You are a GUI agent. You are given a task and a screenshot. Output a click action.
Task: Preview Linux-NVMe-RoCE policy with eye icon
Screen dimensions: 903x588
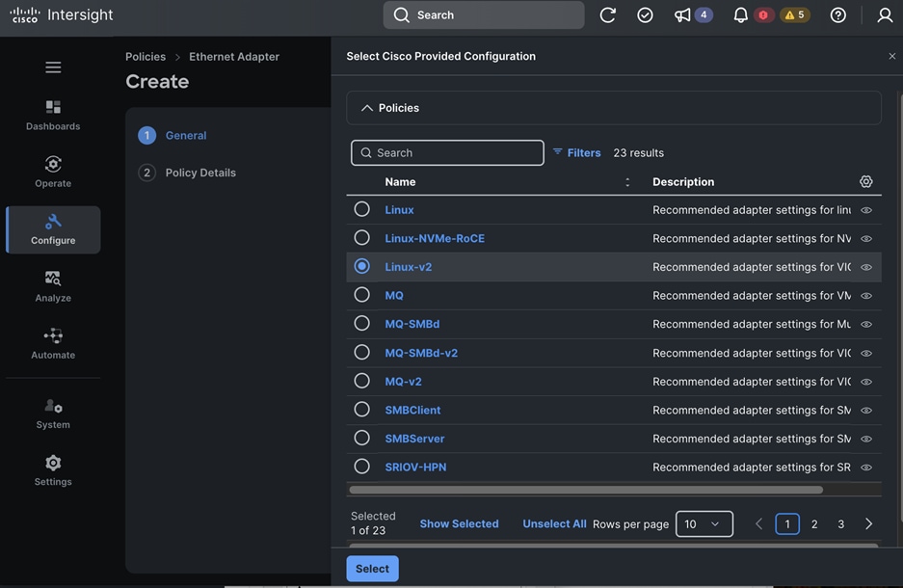point(866,238)
